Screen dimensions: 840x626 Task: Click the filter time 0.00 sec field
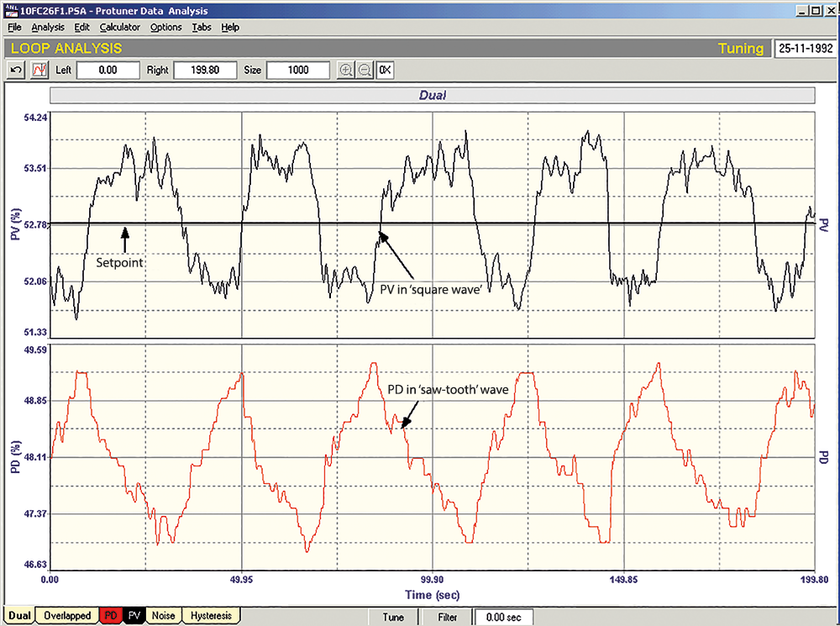[x=503, y=617]
